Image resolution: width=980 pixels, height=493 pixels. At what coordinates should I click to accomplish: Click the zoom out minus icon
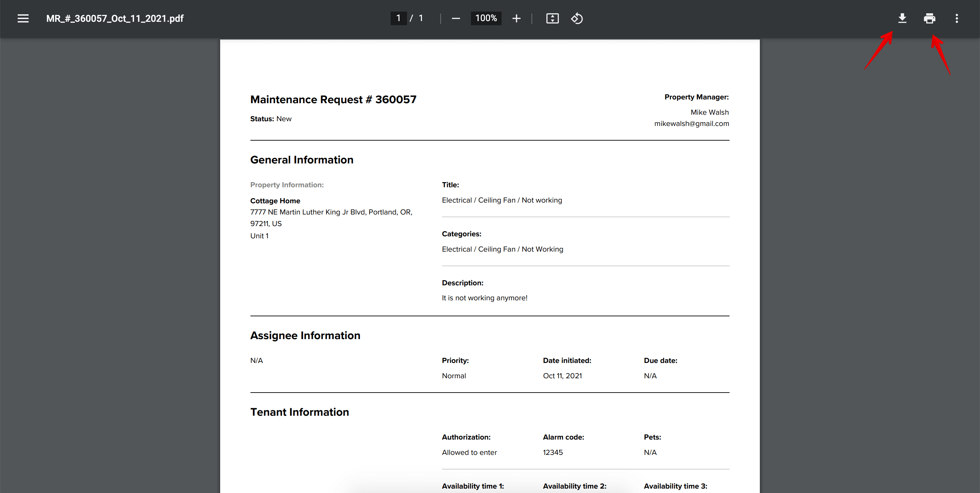pyautogui.click(x=455, y=18)
